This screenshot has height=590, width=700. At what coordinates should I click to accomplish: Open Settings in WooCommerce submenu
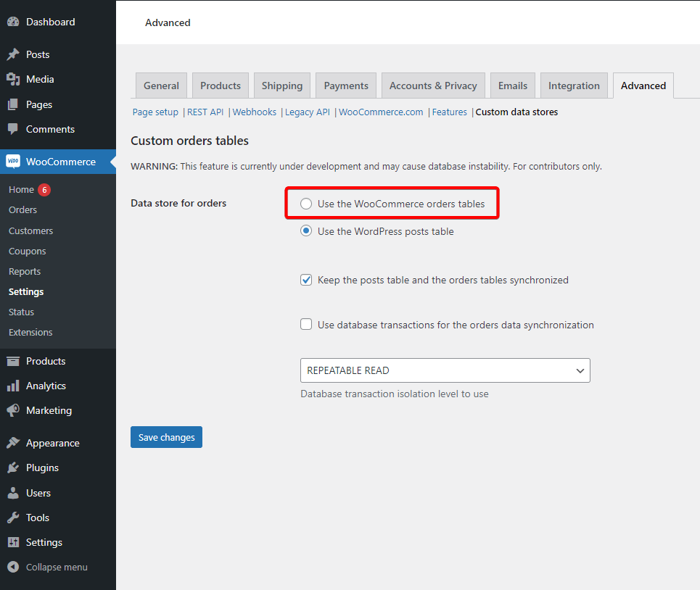pyautogui.click(x=26, y=291)
